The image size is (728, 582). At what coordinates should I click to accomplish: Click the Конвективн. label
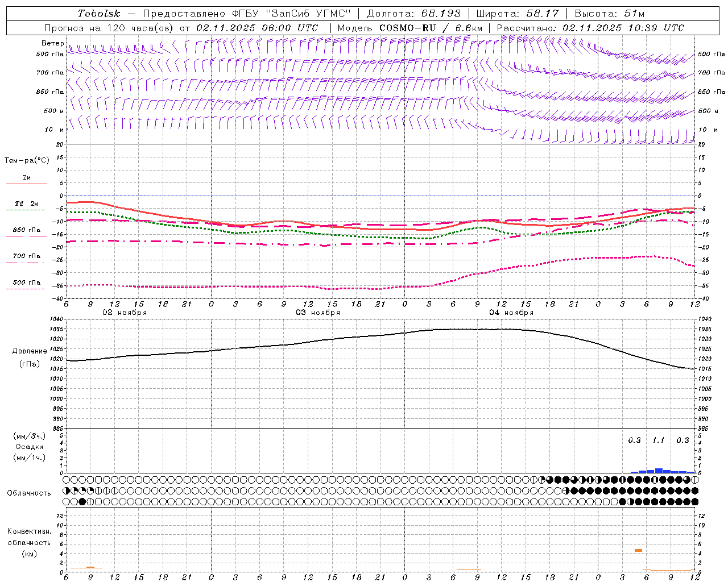(x=29, y=531)
